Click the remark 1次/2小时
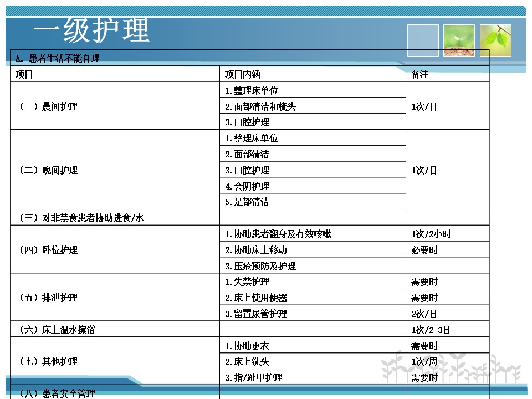This screenshot has width=532, height=399. (x=447, y=234)
